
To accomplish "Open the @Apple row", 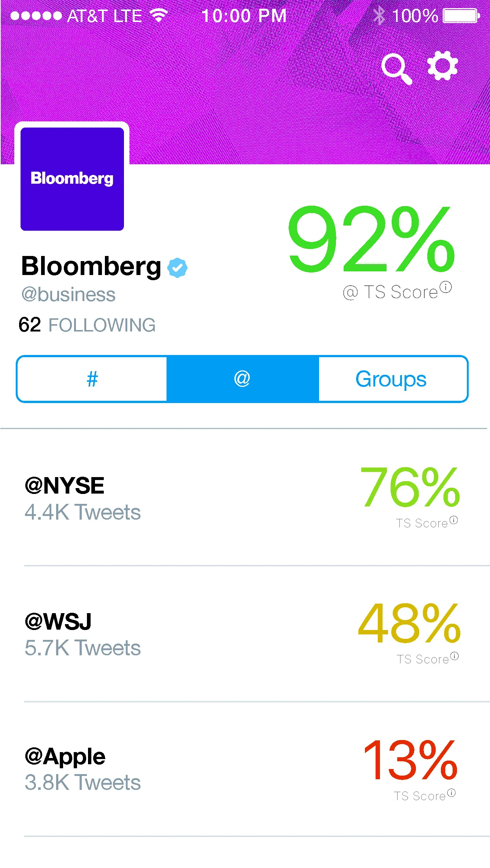I will 245,769.
